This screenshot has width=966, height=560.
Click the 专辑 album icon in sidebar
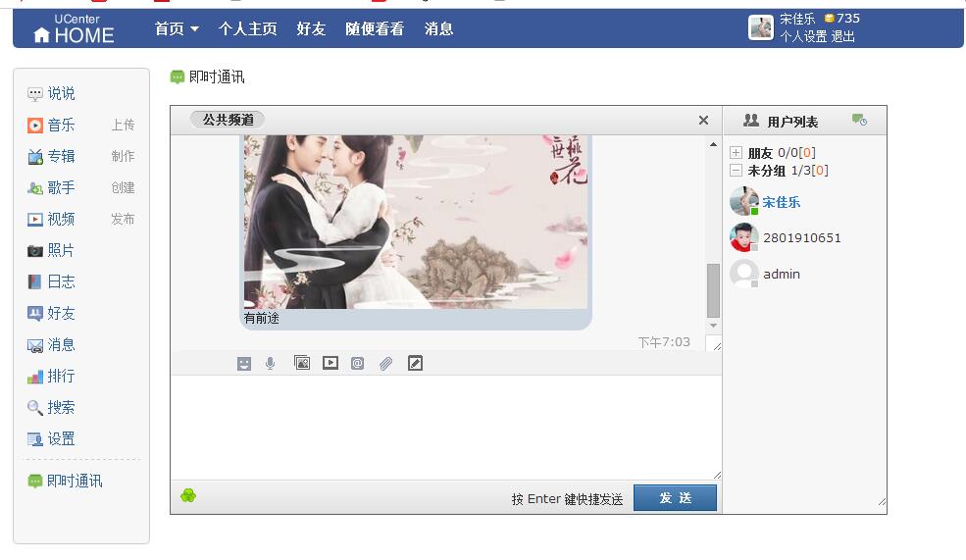tap(35, 157)
